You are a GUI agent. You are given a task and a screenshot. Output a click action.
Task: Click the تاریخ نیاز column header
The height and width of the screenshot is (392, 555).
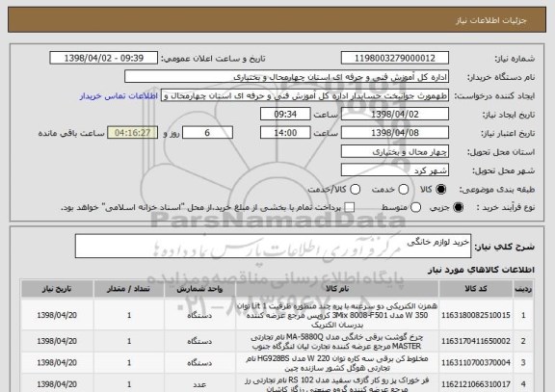coord(57,289)
